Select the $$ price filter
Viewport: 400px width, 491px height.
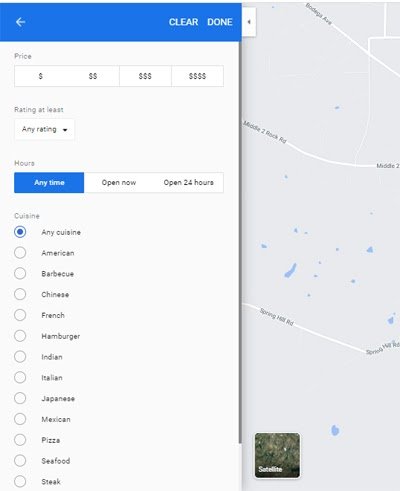pyautogui.click(x=93, y=76)
